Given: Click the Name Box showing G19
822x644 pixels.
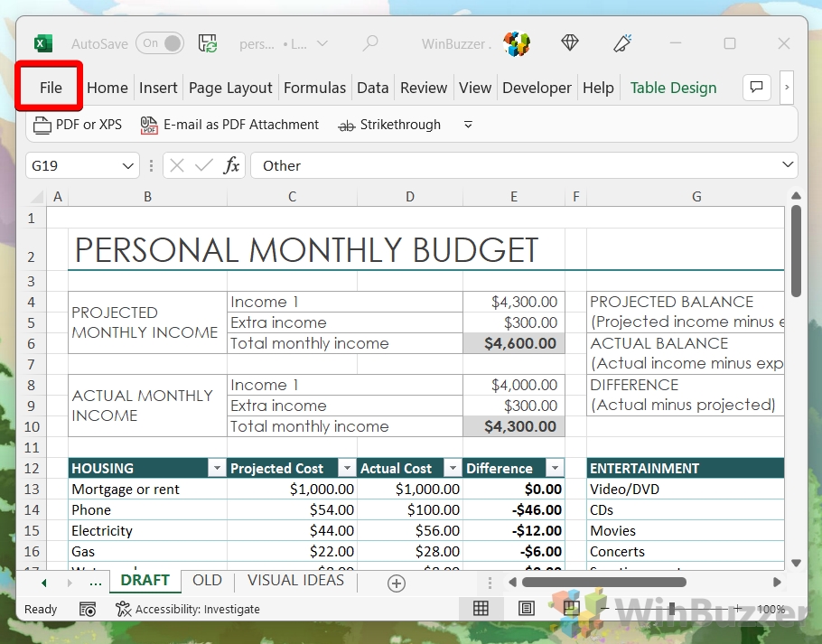Looking at the screenshot, I should coord(73,165).
